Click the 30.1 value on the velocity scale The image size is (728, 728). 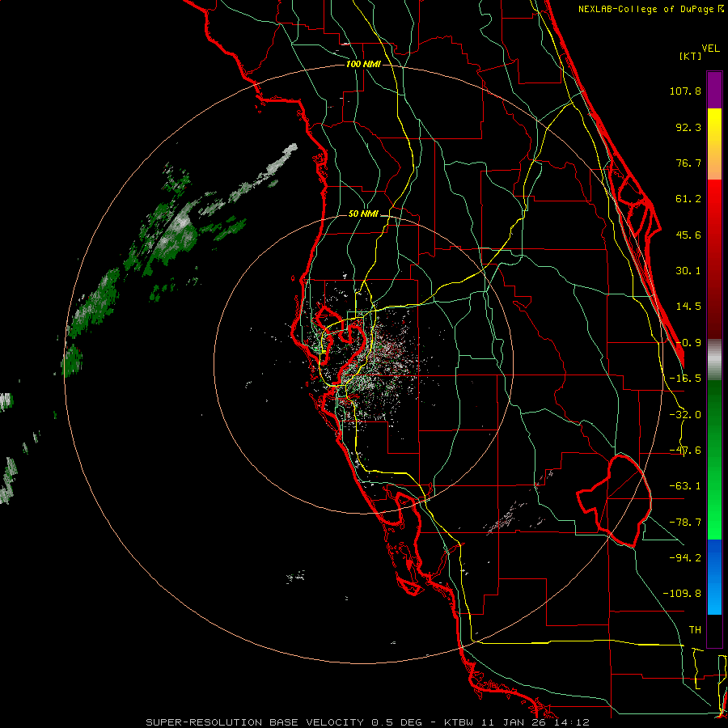pos(688,271)
